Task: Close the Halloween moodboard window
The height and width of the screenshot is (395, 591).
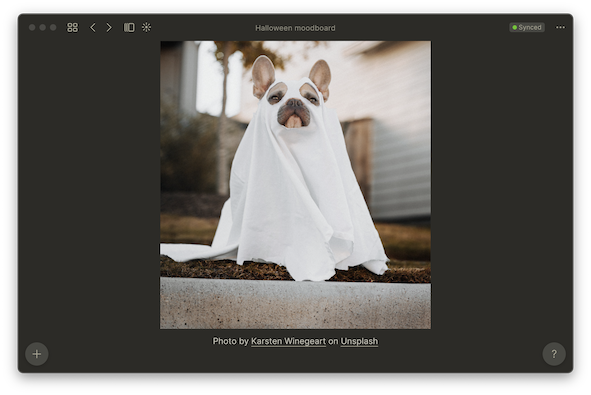Action: (32, 28)
